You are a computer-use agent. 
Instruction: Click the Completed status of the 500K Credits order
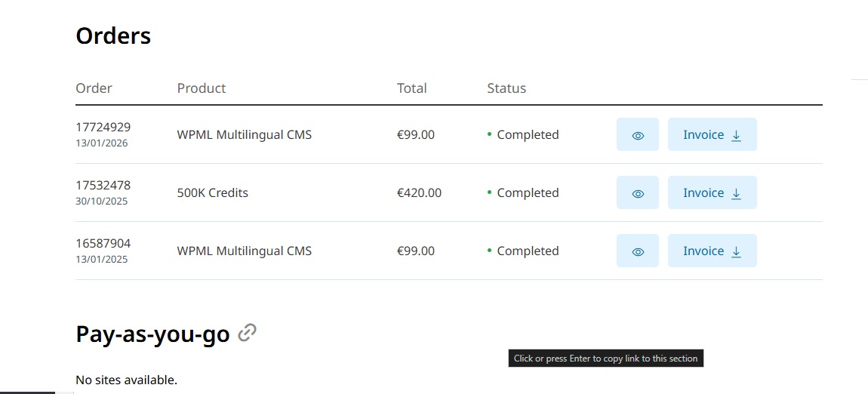[527, 193]
